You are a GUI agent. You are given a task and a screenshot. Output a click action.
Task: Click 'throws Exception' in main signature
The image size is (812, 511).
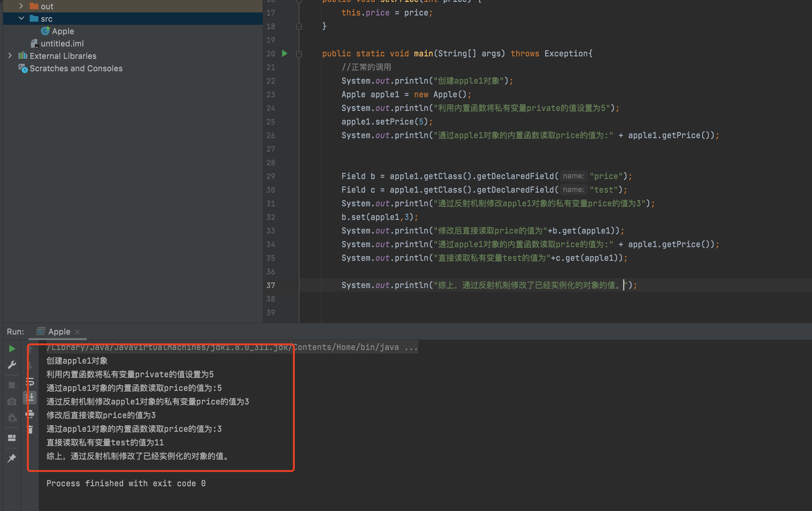(549, 54)
